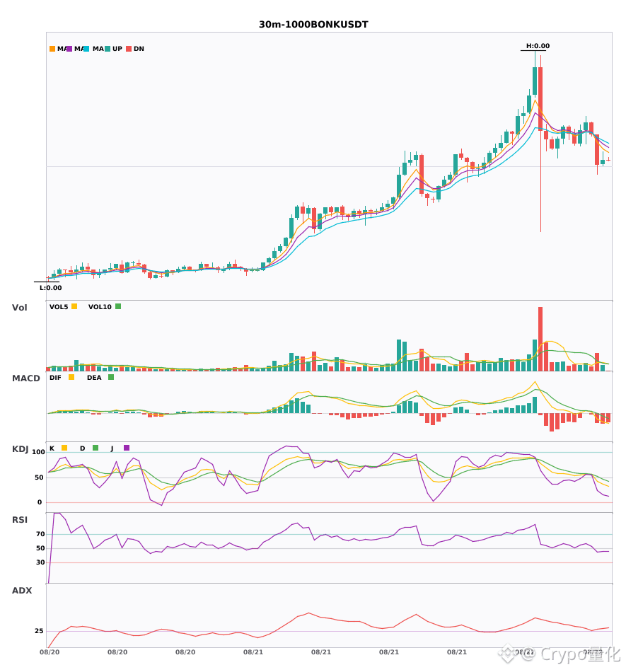This screenshot has height=672, width=626.
Task: Click the KDJ axis value 0
Action: [x=40, y=502]
